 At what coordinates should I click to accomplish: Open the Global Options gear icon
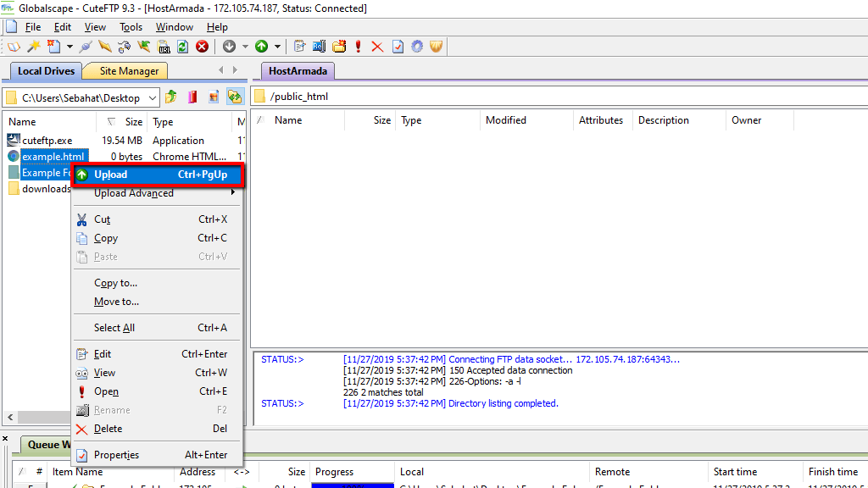pyautogui.click(x=417, y=47)
